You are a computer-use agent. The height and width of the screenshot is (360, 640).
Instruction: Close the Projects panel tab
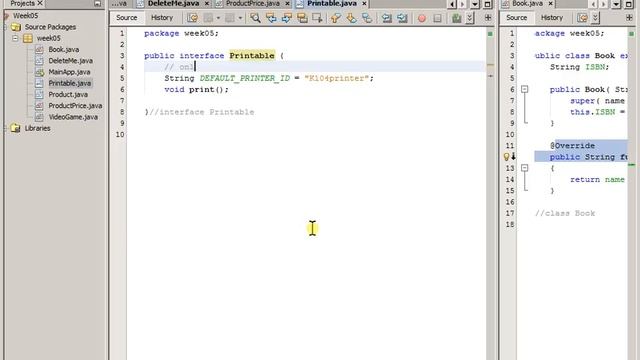40,3
